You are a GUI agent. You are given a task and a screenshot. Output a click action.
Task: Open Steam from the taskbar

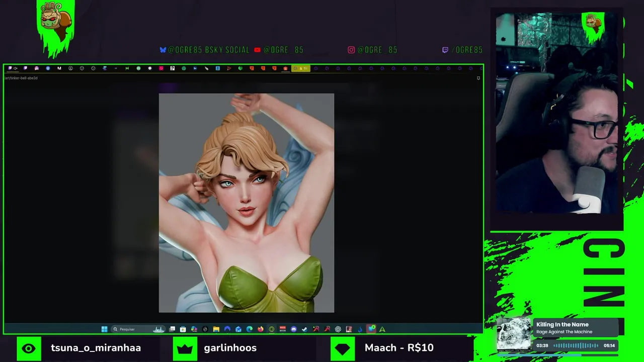[304, 329]
